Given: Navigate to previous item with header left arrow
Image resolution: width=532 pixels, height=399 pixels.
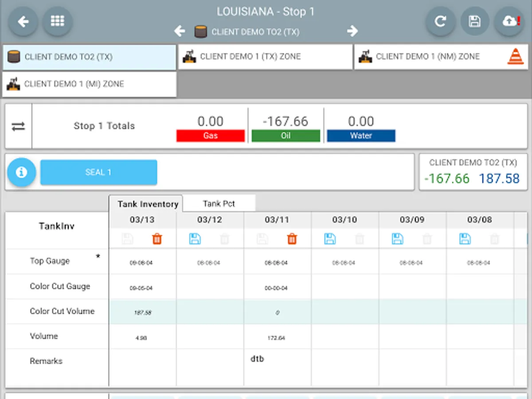Looking at the screenshot, I should [180, 31].
